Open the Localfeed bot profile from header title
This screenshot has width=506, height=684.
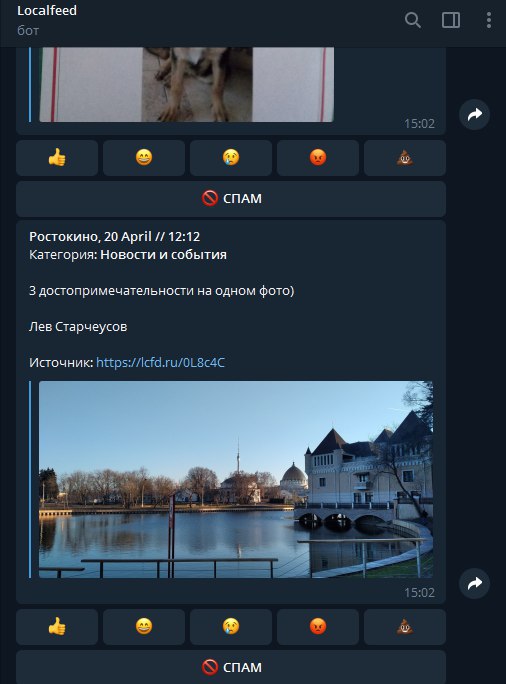47,10
